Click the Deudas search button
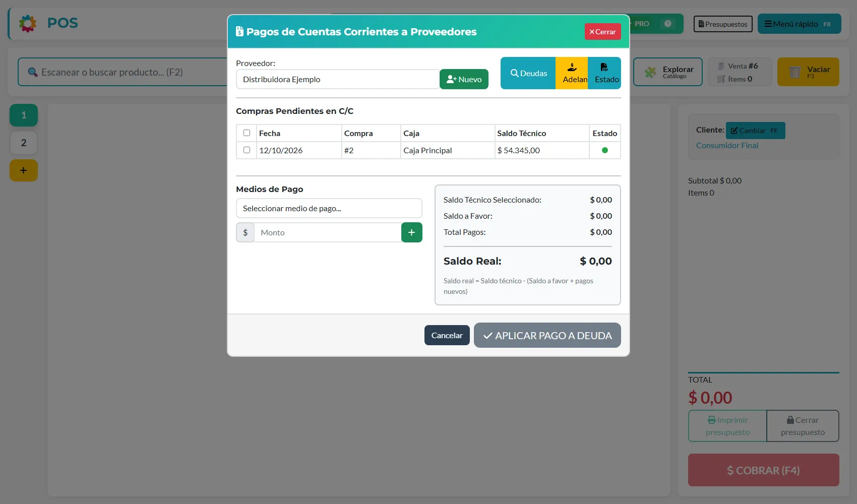Image resolution: width=857 pixels, height=504 pixels. [x=528, y=73]
